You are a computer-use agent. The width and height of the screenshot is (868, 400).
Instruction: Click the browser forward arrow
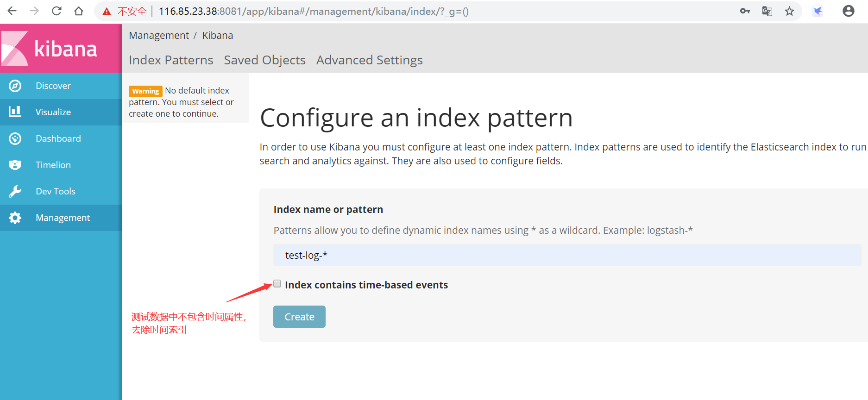click(34, 11)
